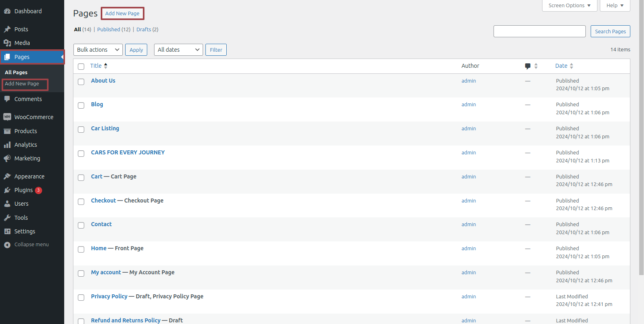Focus the search pages text field
The width and height of the screenshot is (644, 324).
coord(539,31)
